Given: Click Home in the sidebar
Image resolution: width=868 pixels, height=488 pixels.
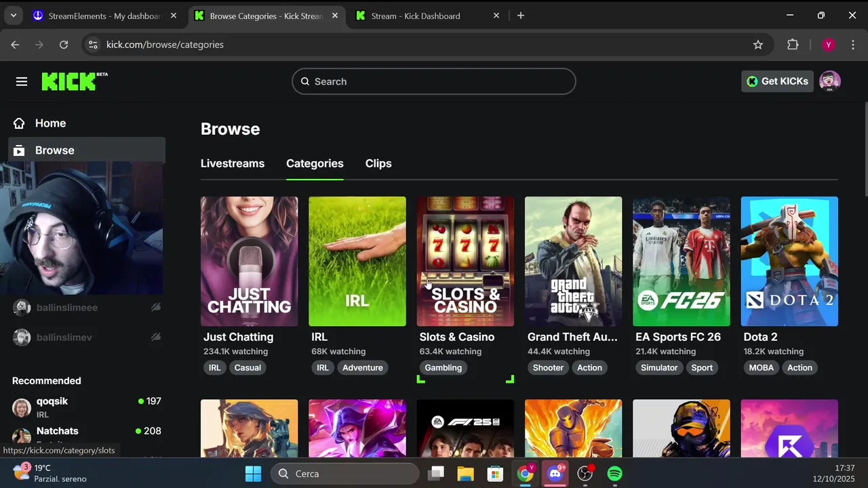Looking at the screenshot, I should [x=87, y=123].
